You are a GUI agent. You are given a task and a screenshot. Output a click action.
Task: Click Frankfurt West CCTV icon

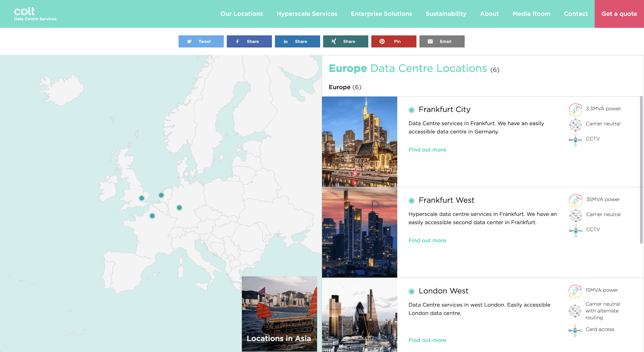click(x=576, y=231)
